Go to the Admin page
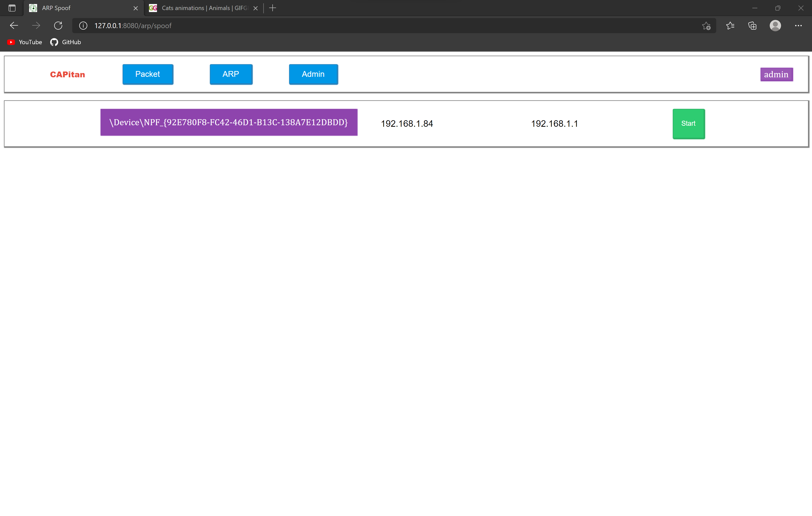This screenshot has width=812, height=516. (313, 74)
